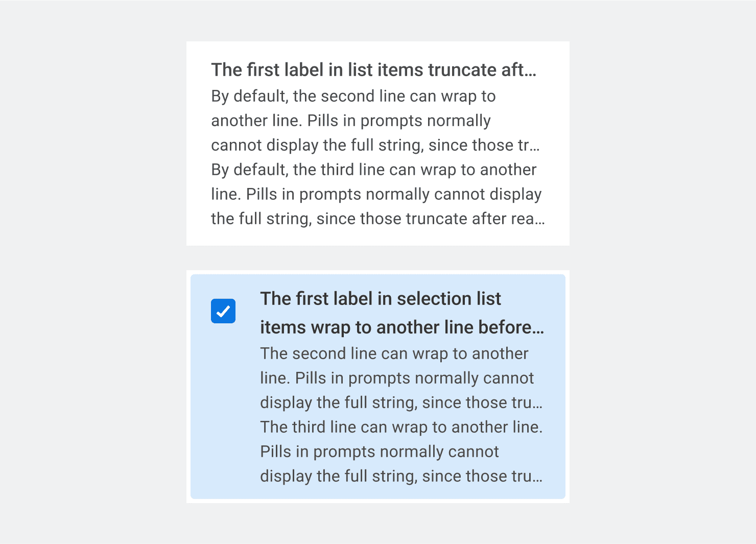Click heading "The first label in selection list"

tap(381, 299)
